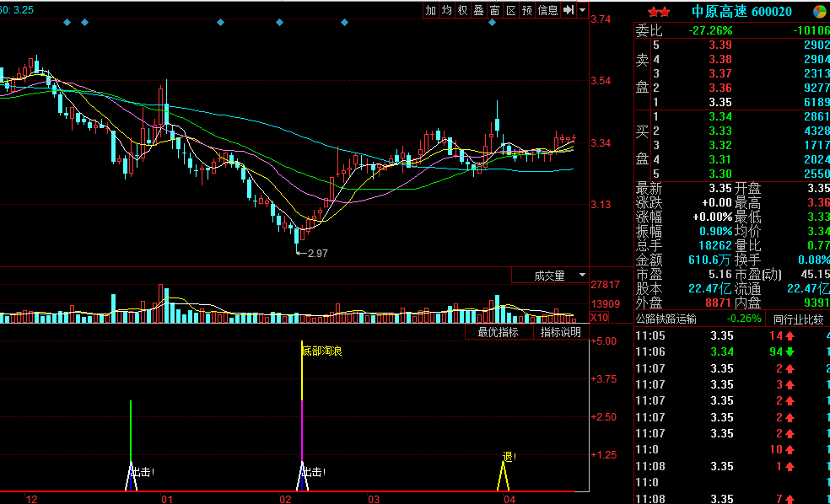Click the 底部淘浪 signal spike marker
Viewport: 830px width, 504px height.
coord(321,351)
